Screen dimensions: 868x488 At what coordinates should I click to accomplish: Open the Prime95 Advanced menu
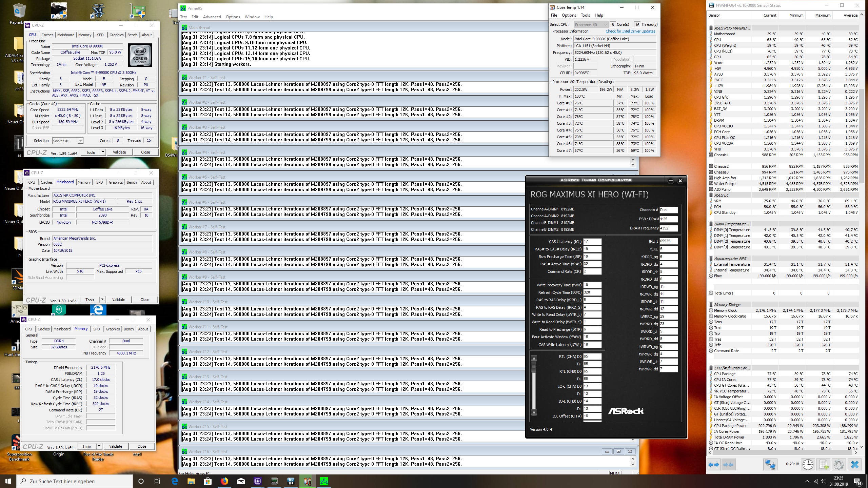[212, 17]
